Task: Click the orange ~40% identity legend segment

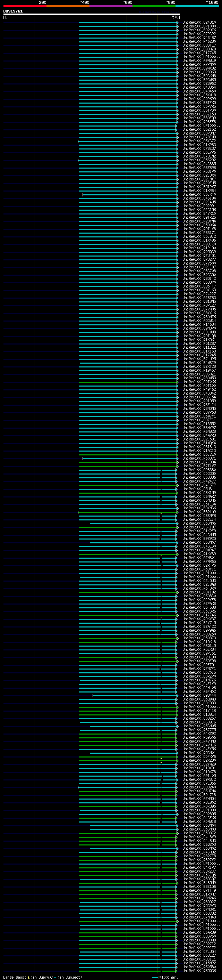Action: (x=68, y=6)
